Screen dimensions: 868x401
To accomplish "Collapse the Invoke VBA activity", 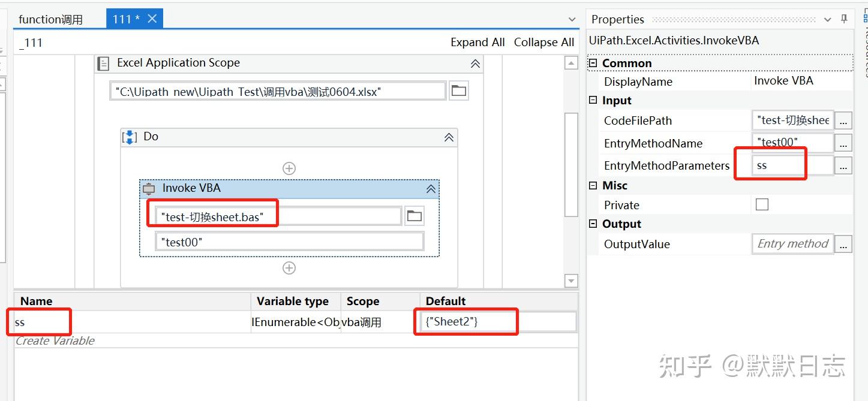I will coord(430,188).
